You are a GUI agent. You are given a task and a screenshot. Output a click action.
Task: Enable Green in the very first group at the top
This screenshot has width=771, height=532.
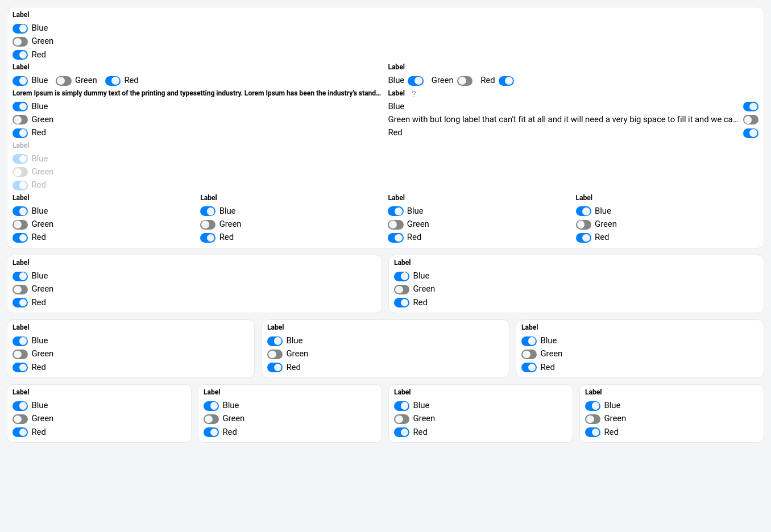20,41
